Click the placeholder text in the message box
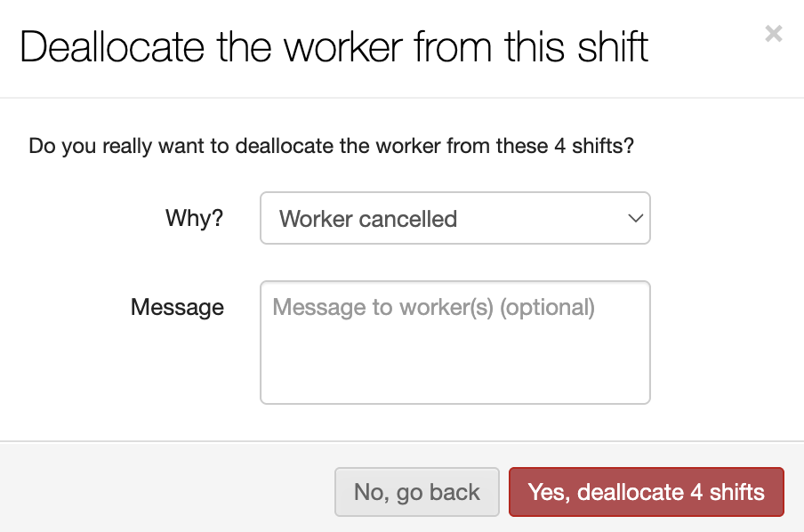 coord(433,308)
